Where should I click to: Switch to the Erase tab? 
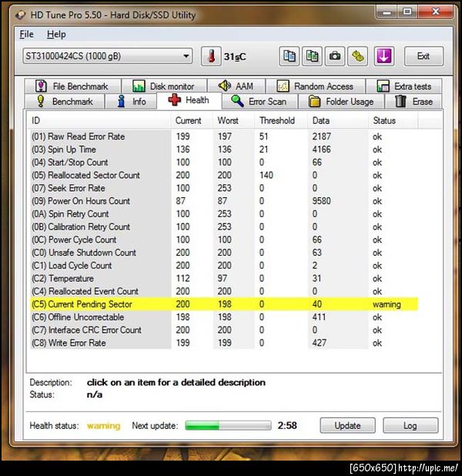coord(413,102)
